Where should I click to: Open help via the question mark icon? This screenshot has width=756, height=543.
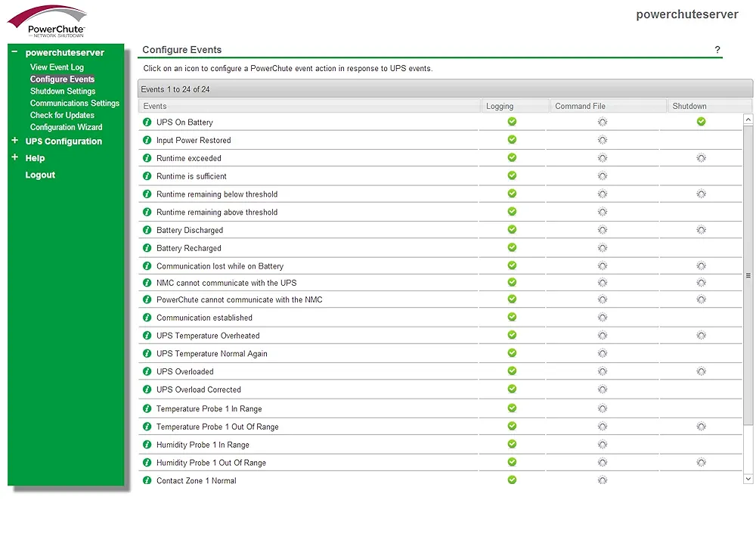(x=717, y=50)
